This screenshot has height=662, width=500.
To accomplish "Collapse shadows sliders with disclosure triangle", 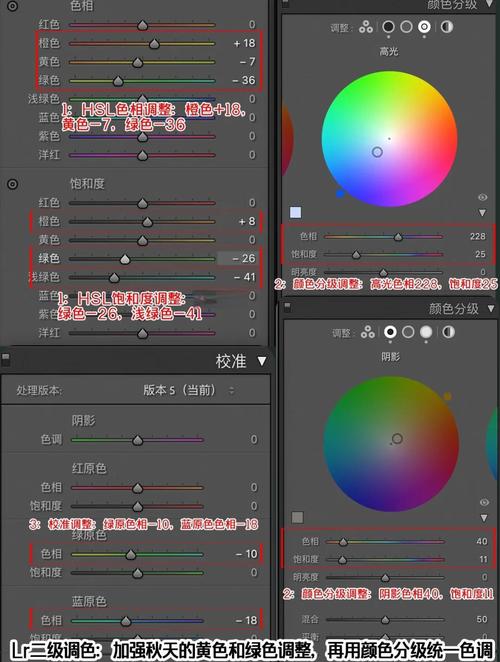I will pyautogui.click(x=484, y=518).
